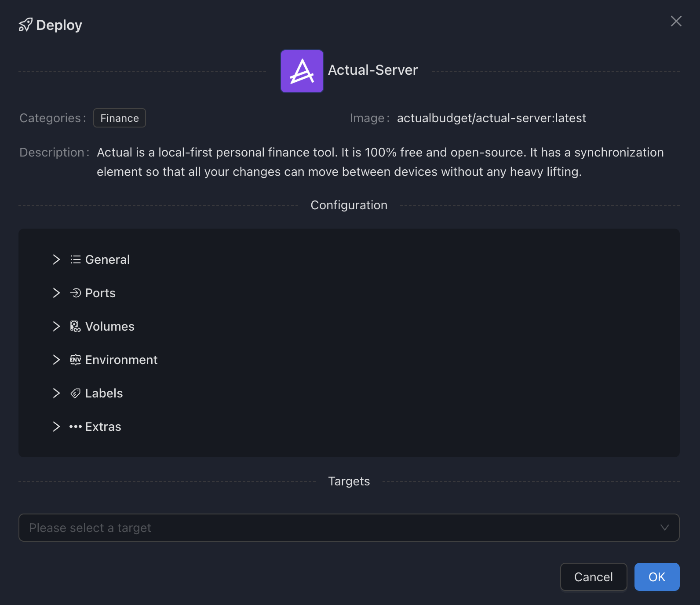
Task: Click the 'Targets' section heading
Action: (x=349, y=481)
